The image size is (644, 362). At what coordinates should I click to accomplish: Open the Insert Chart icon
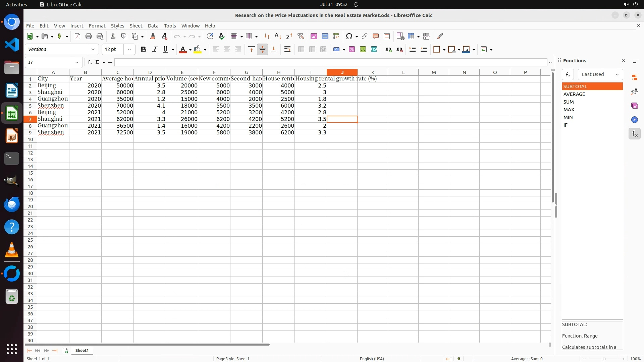click(x=325, y=36)
